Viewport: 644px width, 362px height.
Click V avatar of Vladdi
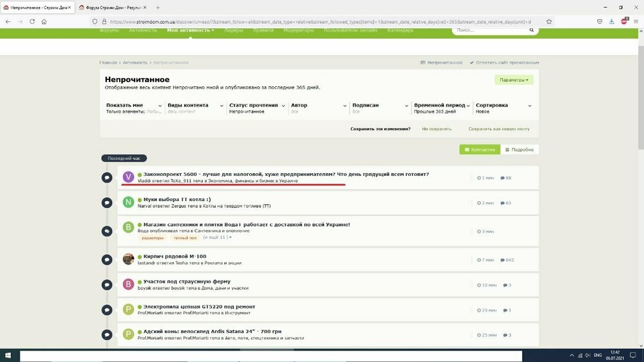[x=128, y=176]
